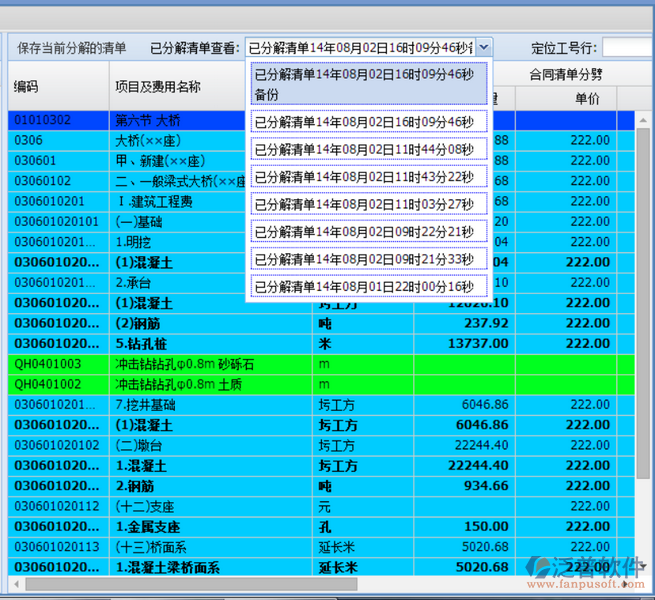Click the 保存当前分解的清单 button

(x=72, y=47)
